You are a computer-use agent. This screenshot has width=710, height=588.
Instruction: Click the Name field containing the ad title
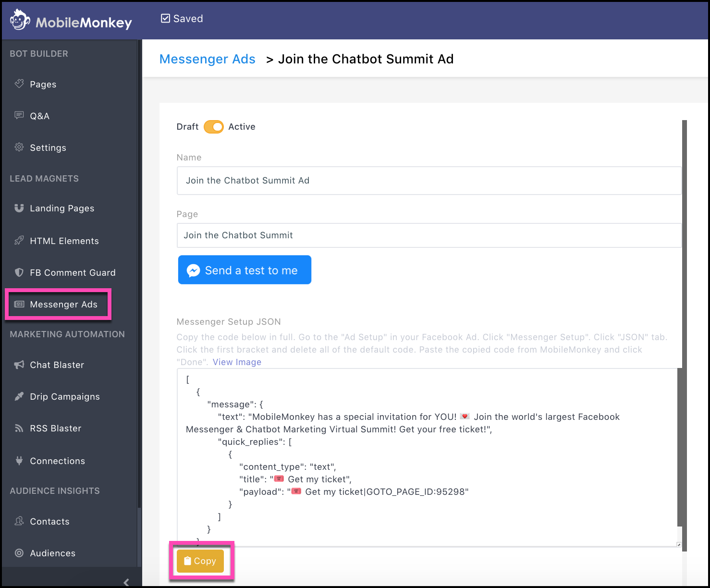428,181
